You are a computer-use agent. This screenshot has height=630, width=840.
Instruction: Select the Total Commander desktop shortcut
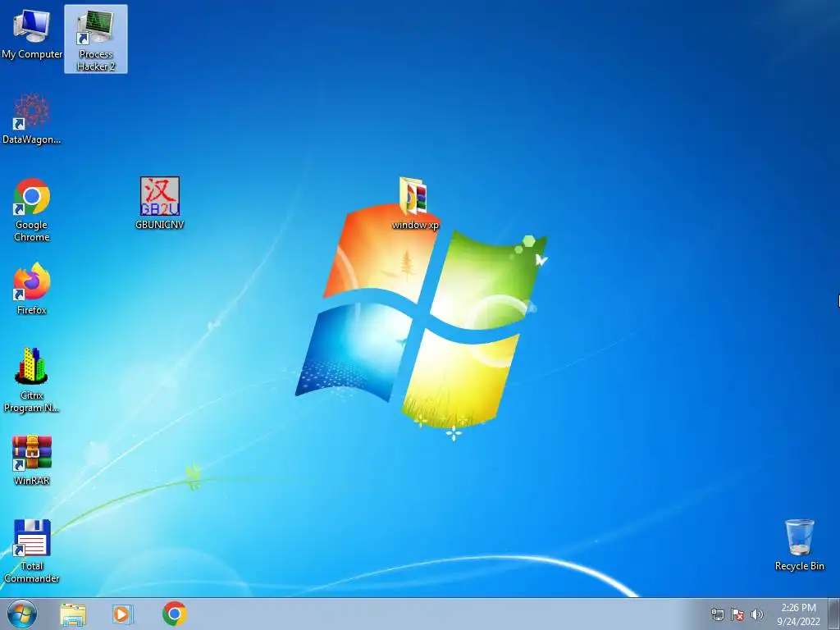click(32, 551)
